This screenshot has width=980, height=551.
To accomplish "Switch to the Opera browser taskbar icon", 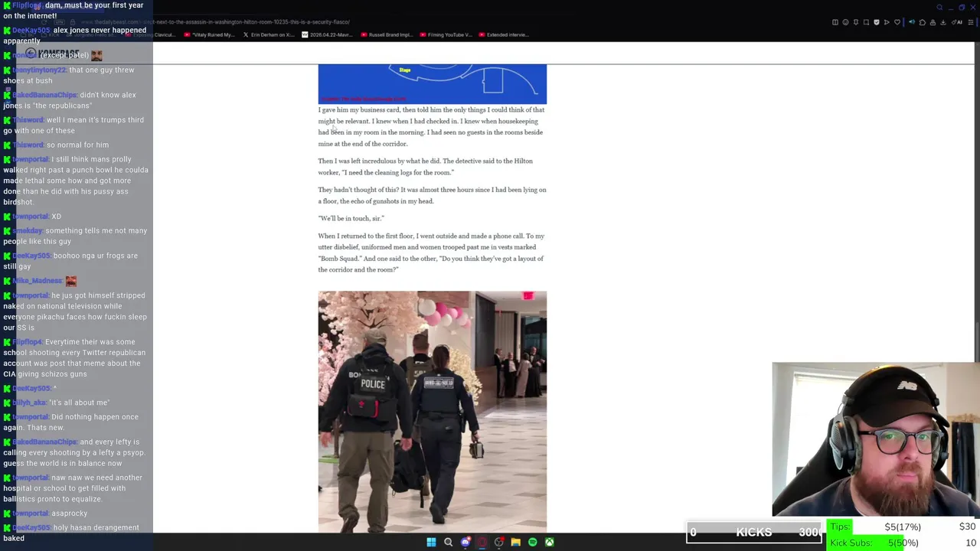I will tap(482, 542).
